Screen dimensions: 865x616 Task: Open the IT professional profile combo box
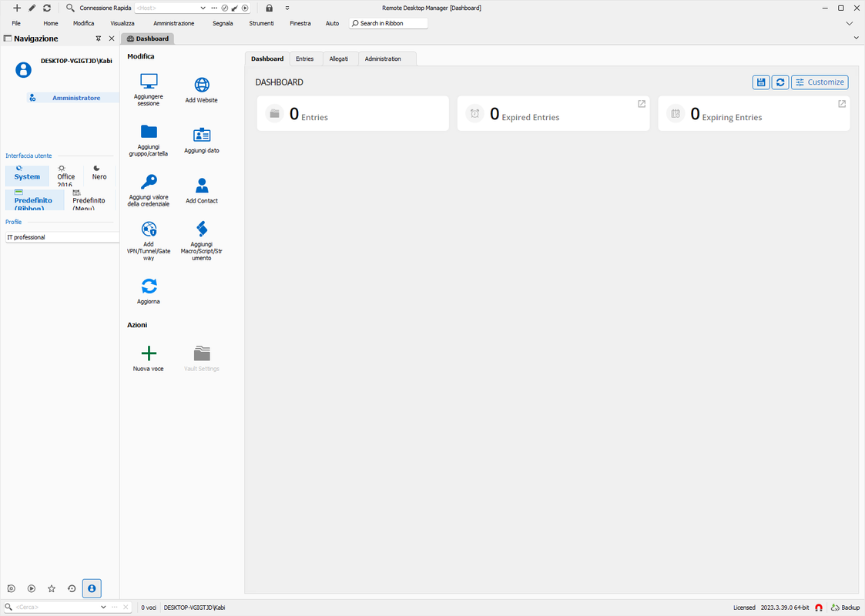pos(62,237)
